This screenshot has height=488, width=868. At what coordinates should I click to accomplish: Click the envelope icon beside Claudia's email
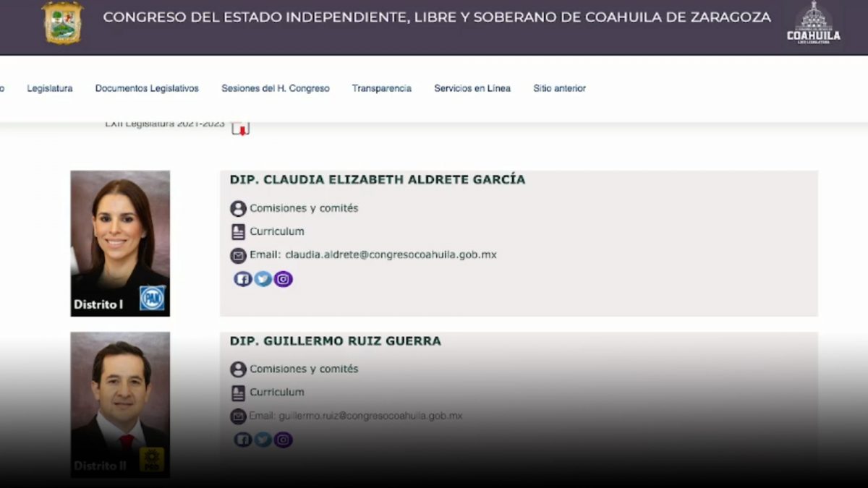[x=238, y=255]
